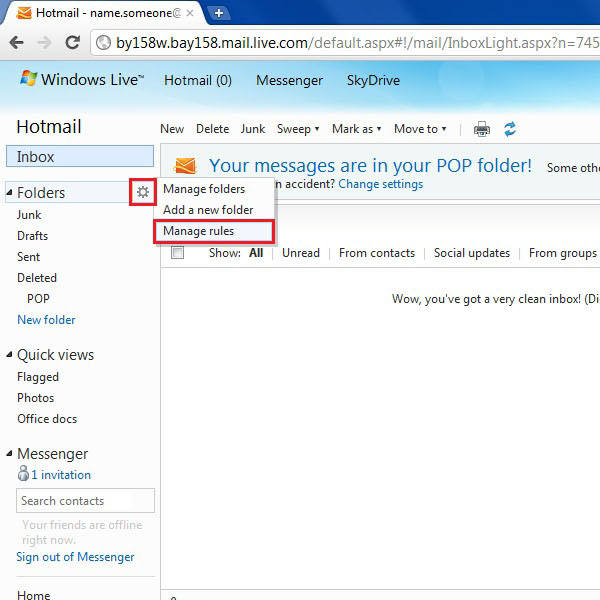This screenshot has height=600, width=600.
Task: Open Hotmail (0) in header
Action: 198,80
